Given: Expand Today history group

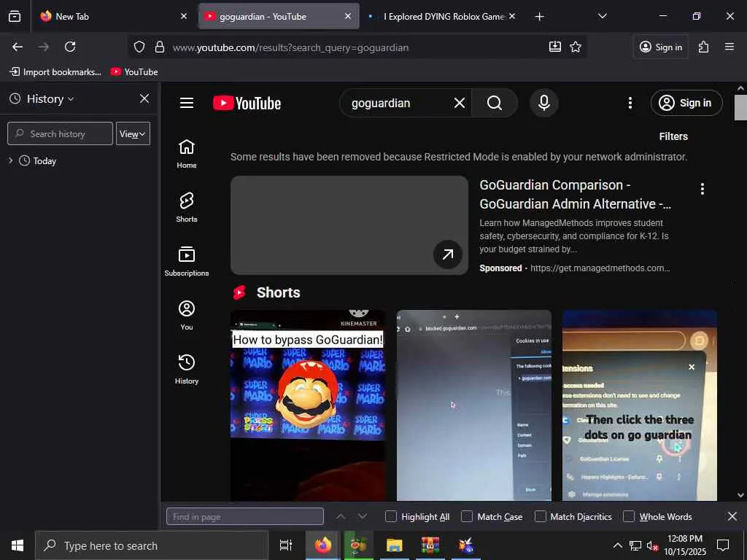Looking at the screenshot, I should pos(10,160).
